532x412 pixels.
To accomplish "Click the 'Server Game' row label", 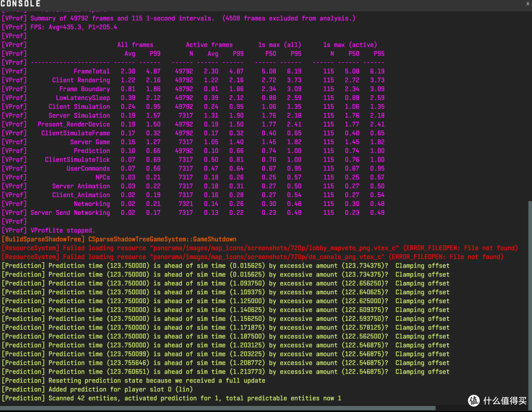I will point(90,142).
